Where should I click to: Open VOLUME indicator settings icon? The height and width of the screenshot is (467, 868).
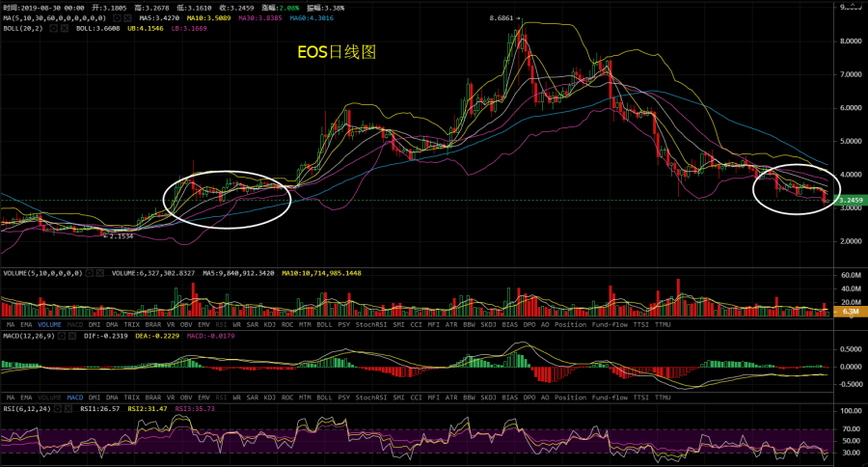(90, 273)
